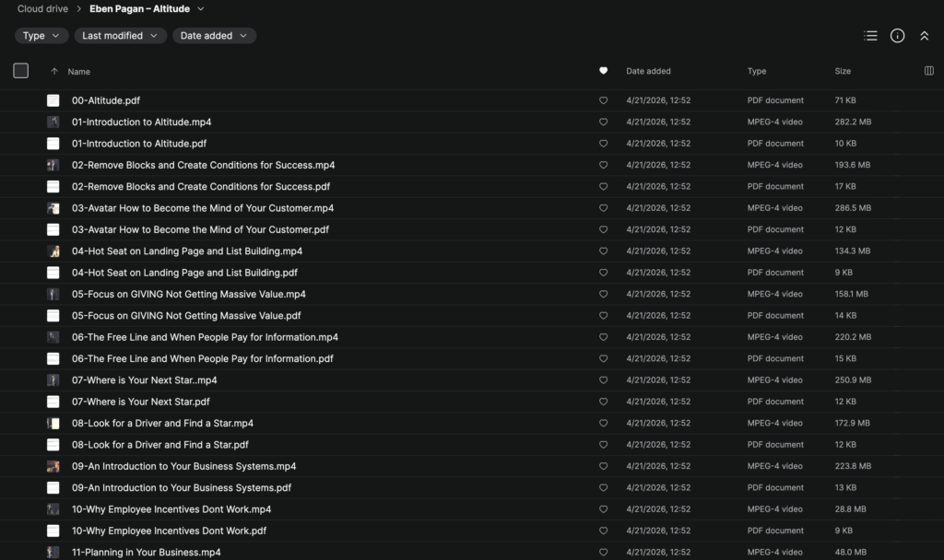
Task: Click thumbnail of 02-Remove Blocks mp4 file
Action: coord(53,165)
